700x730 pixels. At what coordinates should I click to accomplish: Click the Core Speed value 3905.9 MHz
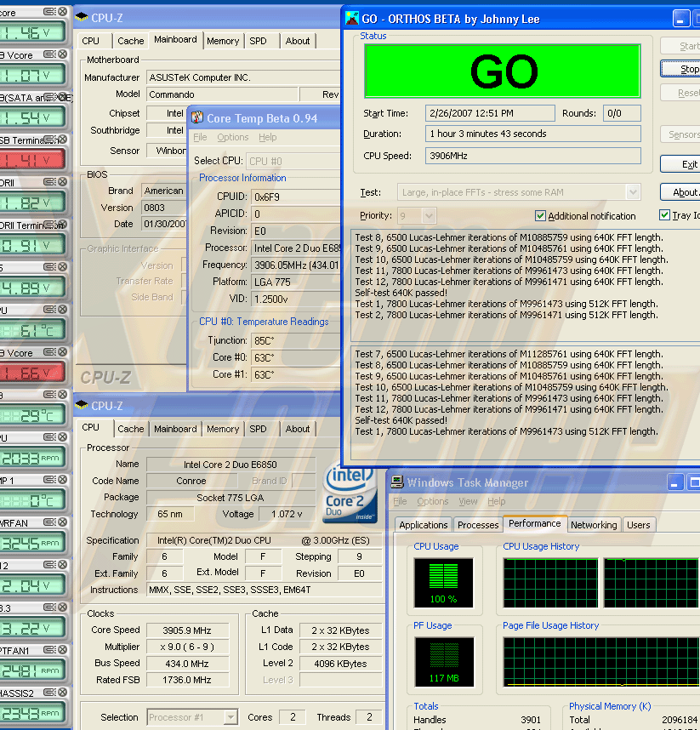pyautogui.click(x=187, y=630)
